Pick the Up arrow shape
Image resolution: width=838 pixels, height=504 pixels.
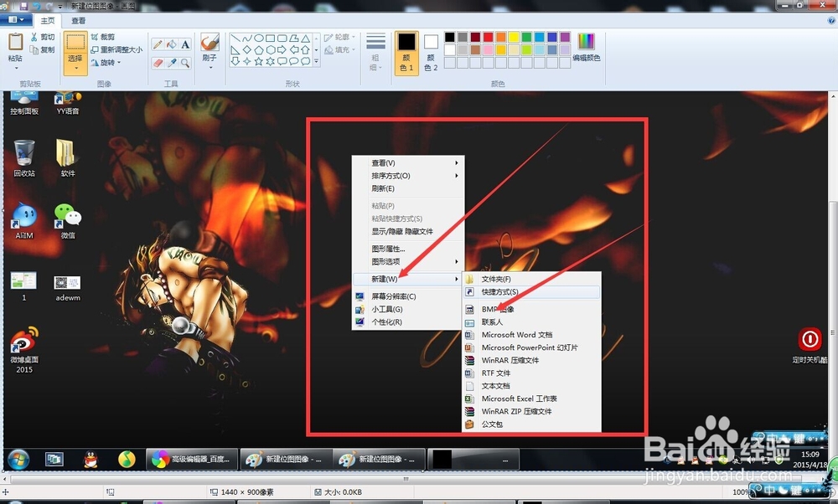[x=306, y=50]
